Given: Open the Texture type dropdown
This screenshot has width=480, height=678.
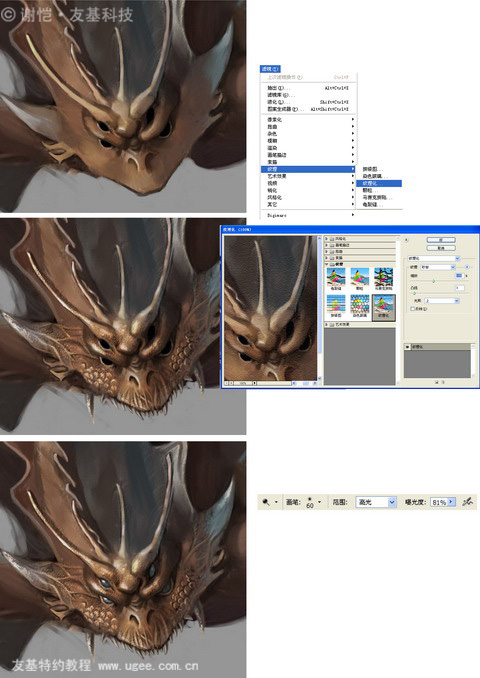Looking at the screenshot, I should (438, 267).
